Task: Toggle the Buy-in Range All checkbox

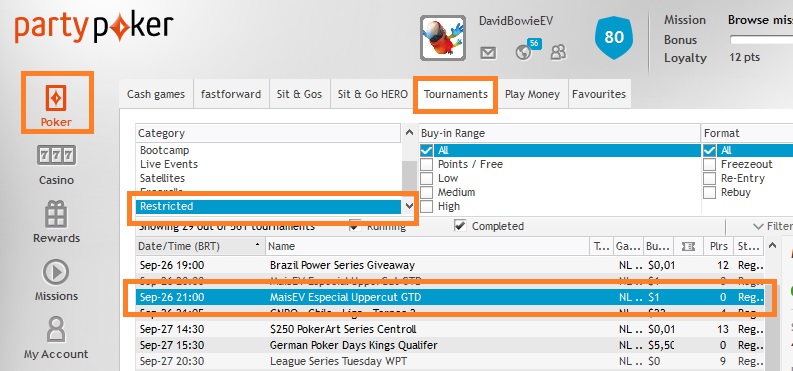Action: point(426,150)
